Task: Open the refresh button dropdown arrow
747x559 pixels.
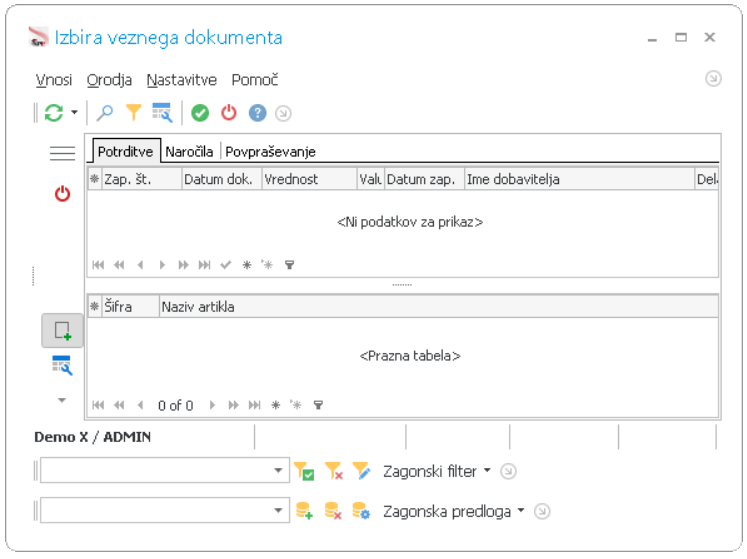Action: coord(74,113)
